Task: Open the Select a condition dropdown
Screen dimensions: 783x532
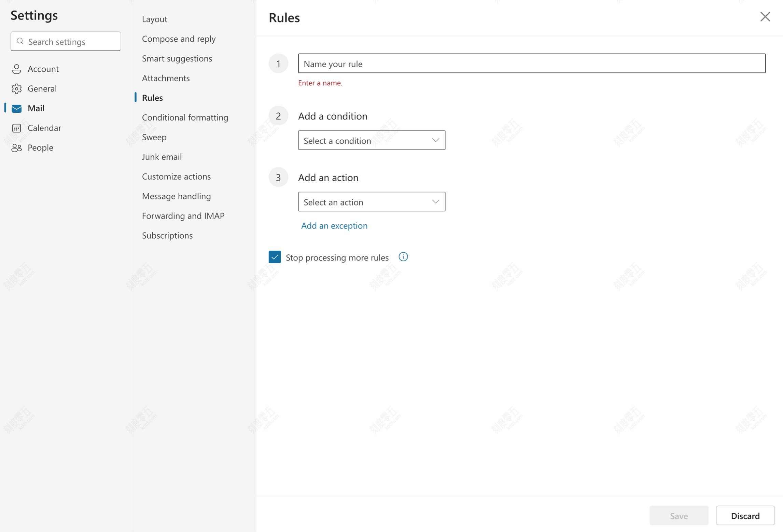Action: 372,140
